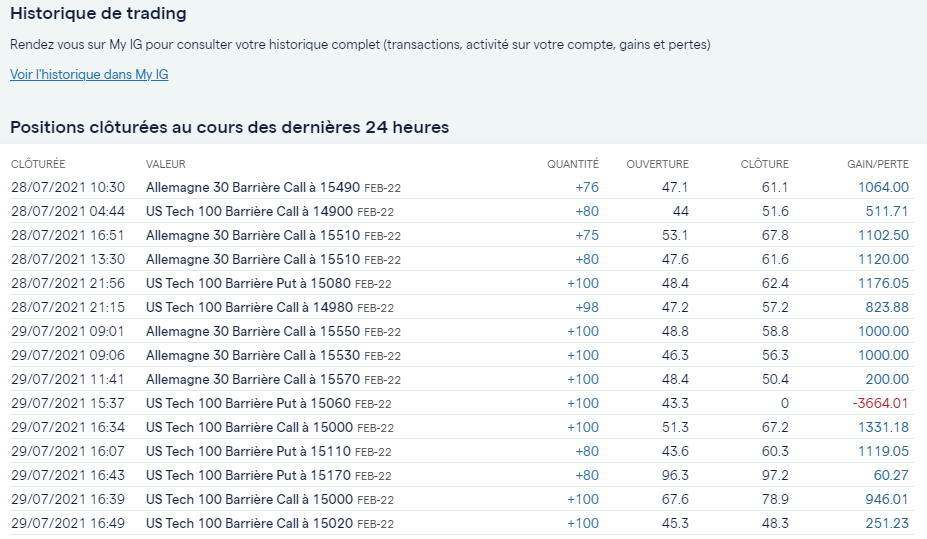This screenshot has height=539, width=927.
Task: Click Allemagne 30 Barrière Call à 15570
Action: click(252, 379)
